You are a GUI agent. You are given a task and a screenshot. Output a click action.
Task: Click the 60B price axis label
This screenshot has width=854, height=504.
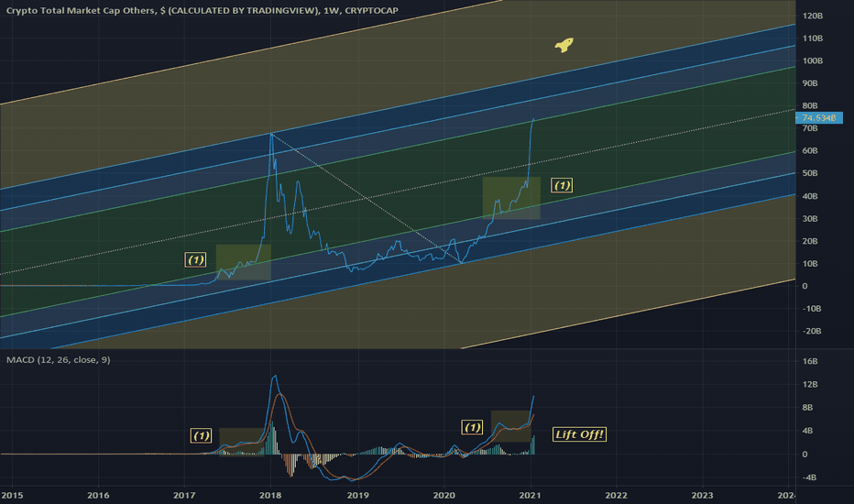click(810, 150)
